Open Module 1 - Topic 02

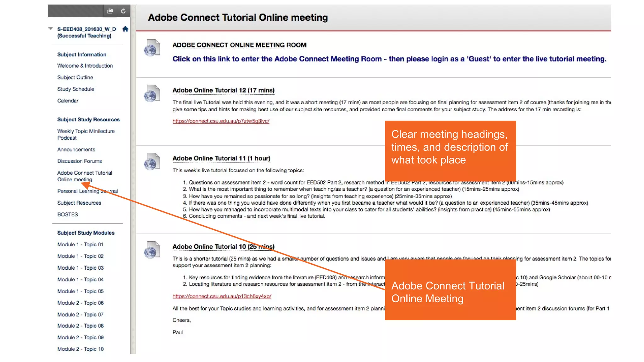[80, 256]
